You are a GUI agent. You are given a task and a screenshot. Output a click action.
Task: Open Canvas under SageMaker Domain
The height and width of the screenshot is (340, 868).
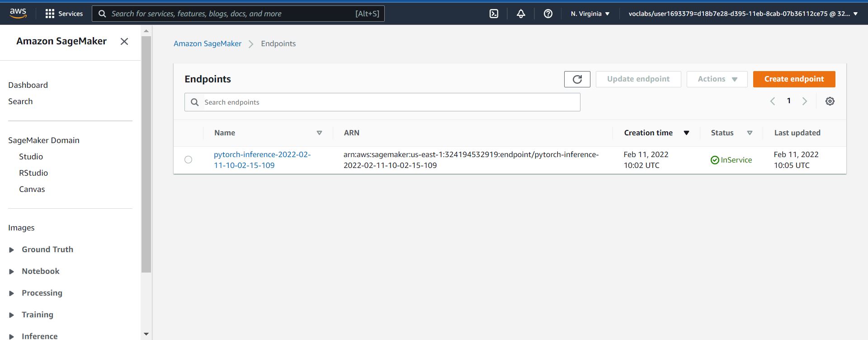32,189
